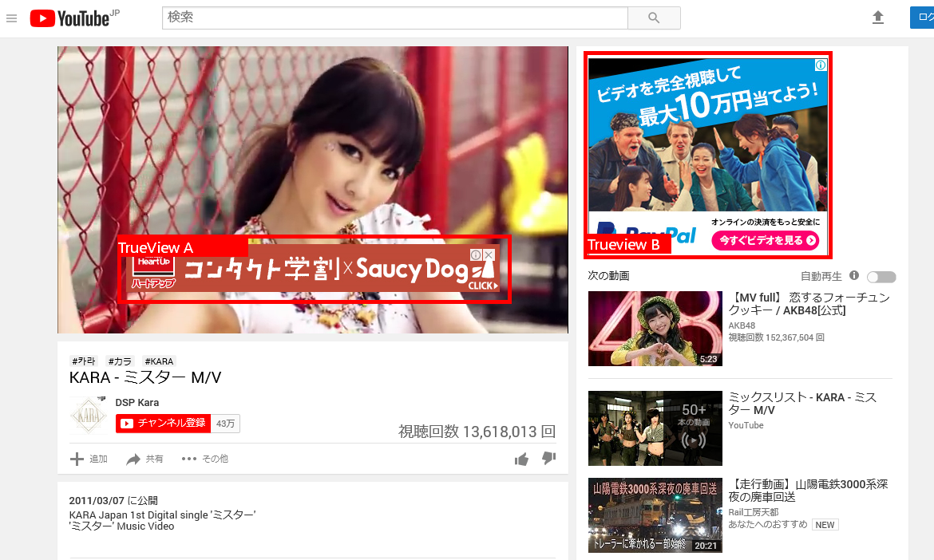Click the 2011/03/07 に公開 publish date
This screenshot has height=560, width=934.
(x=113, y=500)
